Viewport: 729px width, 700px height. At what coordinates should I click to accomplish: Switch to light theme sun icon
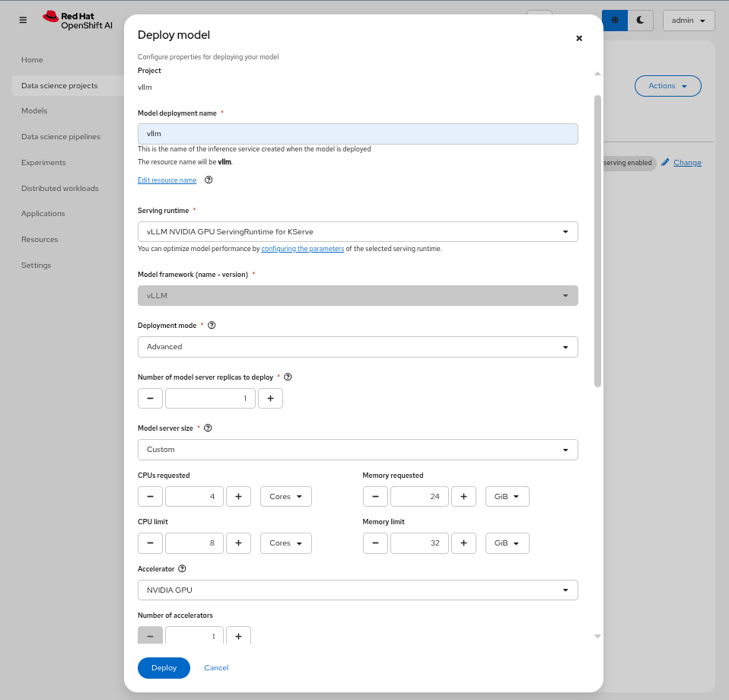coord(615,20)
